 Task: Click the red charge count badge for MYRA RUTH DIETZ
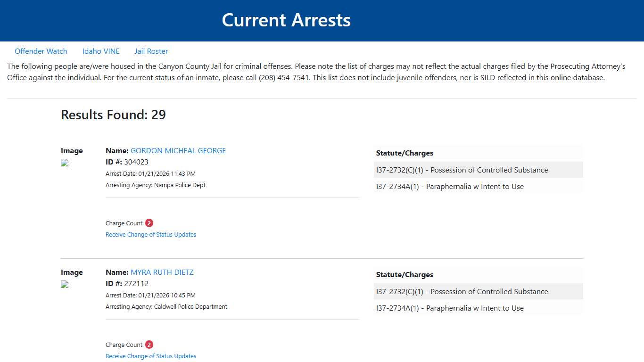point(149,344)
